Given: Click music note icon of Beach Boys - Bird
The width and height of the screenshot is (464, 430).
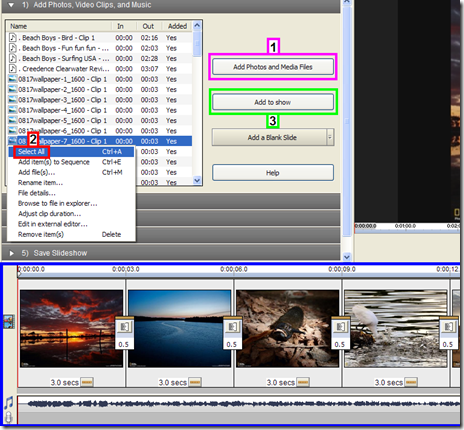Looking at the screenshot, I should point(13,38).
